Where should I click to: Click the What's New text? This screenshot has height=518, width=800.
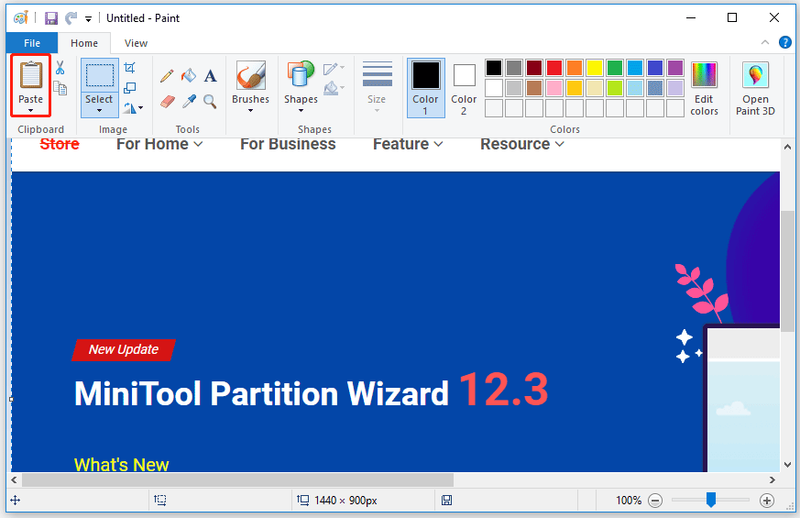pos(121,464)
